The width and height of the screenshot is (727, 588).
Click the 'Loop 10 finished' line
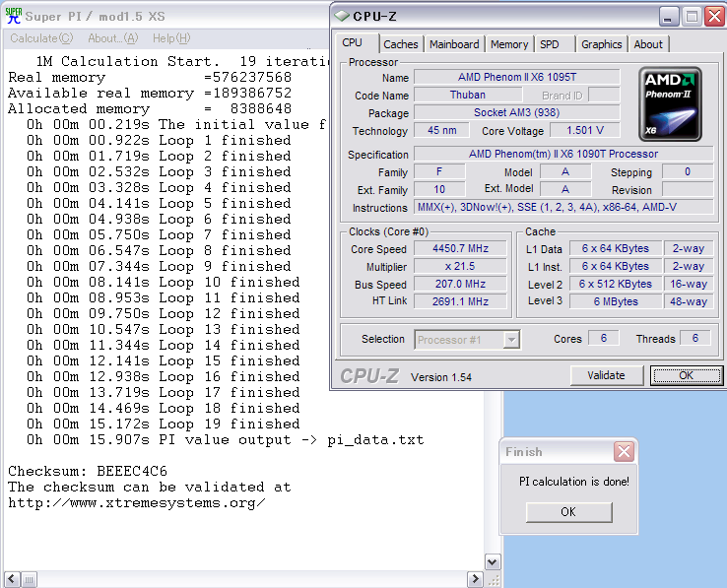coord(164,282)
